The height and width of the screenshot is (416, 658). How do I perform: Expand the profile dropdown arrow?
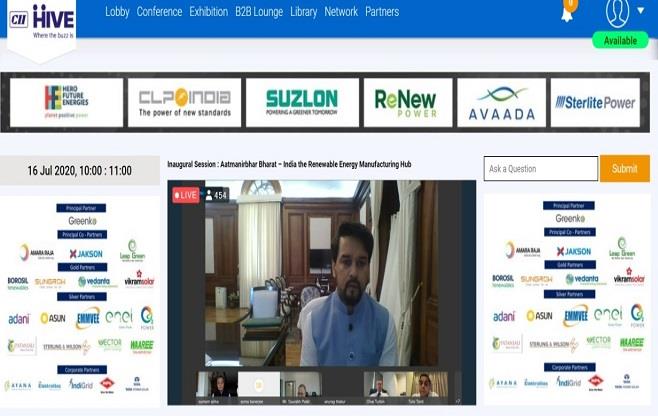(x=640, y=14)
